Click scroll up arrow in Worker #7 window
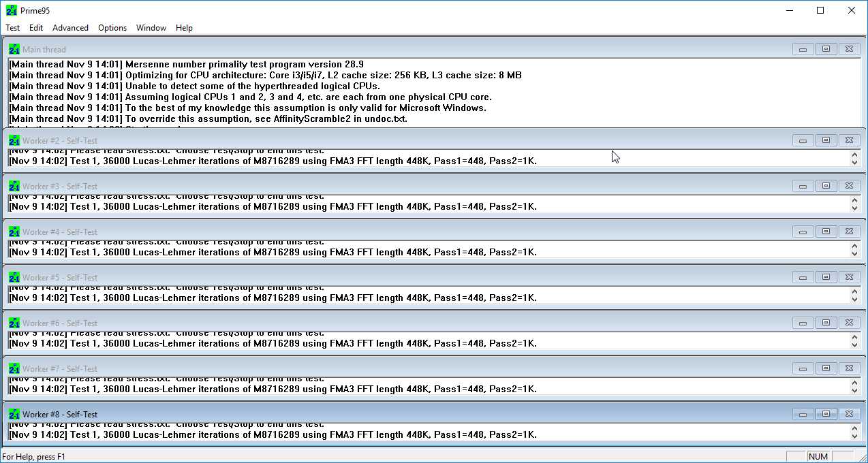The width and height of the screenshot is (868, 463). pos(855,383)
